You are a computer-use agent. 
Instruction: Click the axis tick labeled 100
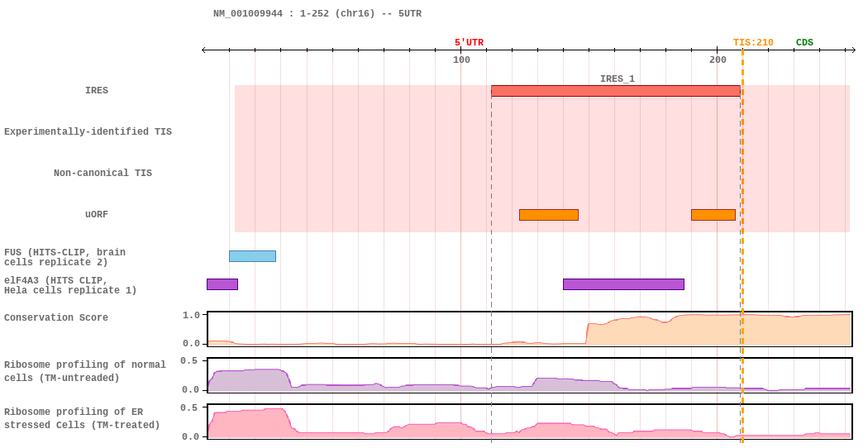[461, 60]
